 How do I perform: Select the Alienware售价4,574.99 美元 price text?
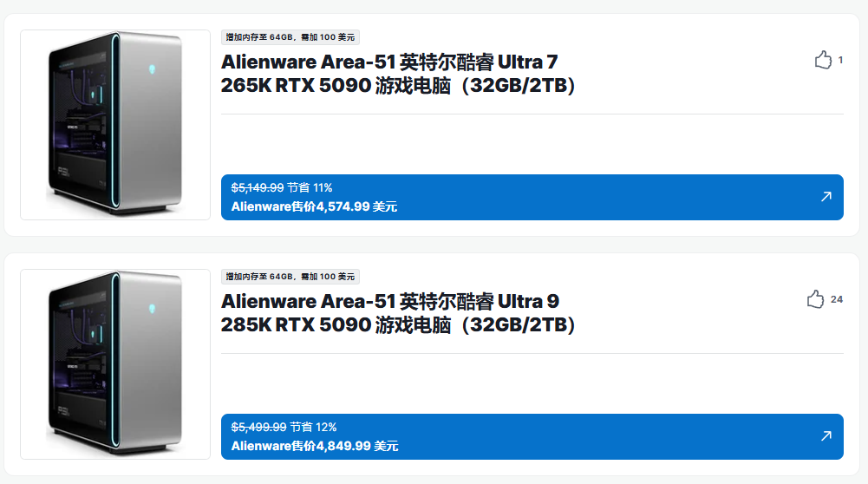(314, 207)
